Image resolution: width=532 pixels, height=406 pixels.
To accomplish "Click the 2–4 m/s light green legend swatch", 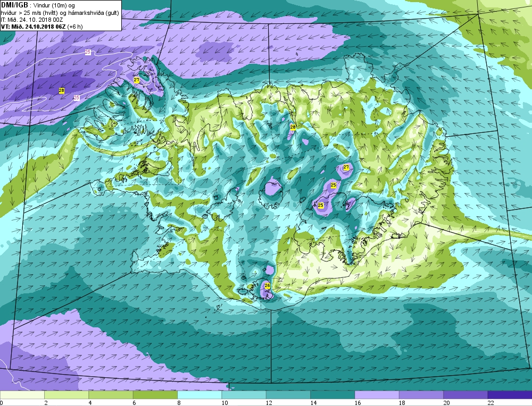I will [66, 395].
